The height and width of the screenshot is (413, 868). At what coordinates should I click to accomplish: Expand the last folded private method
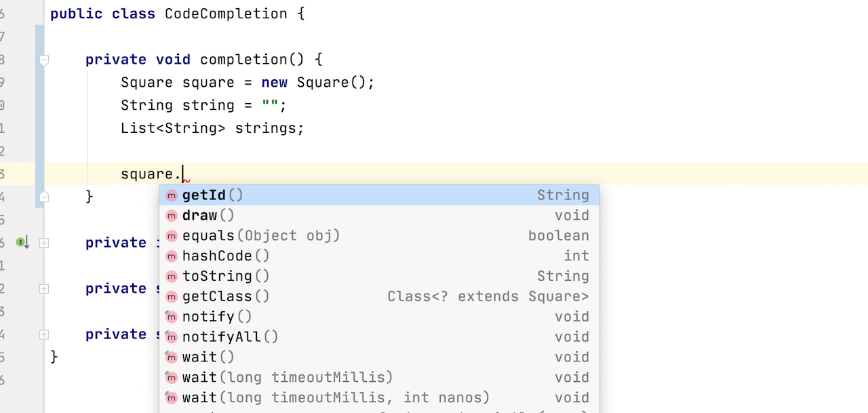[x=44, y=334]
